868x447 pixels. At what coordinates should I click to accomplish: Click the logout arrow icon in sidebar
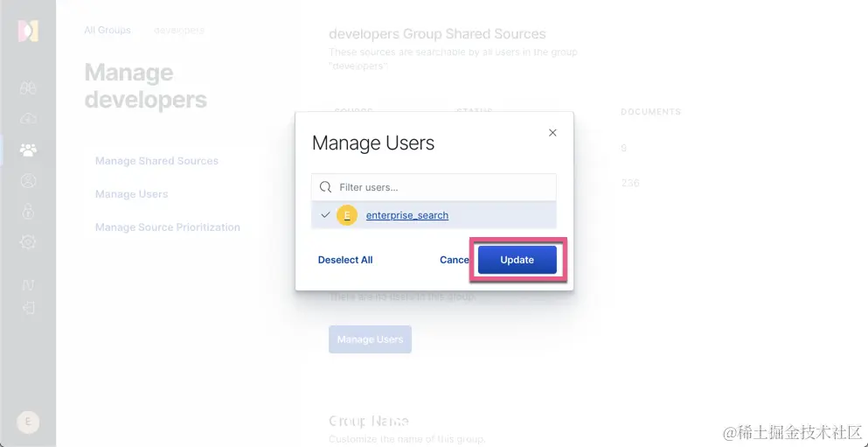[28, 308]
